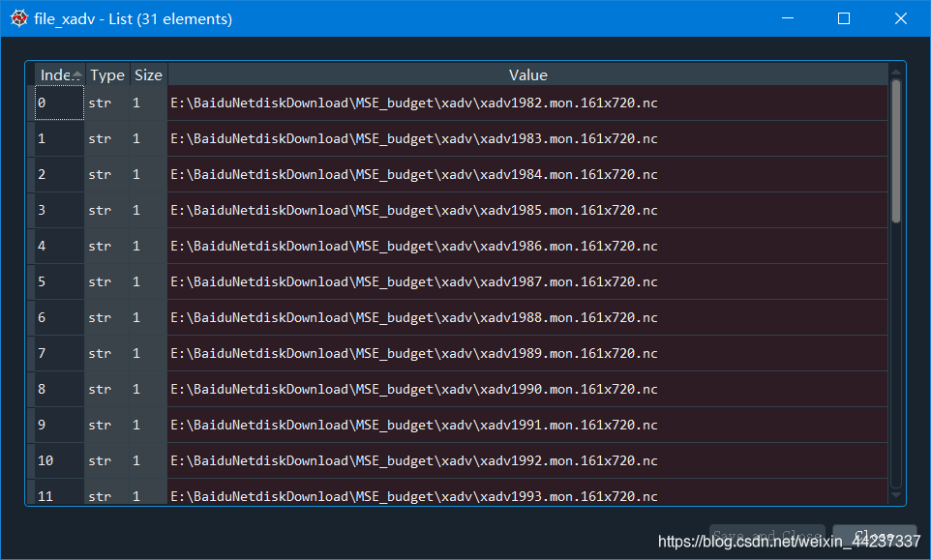
Task: Click the Spyder app icon in title bar
Action: tap(19, 18)
